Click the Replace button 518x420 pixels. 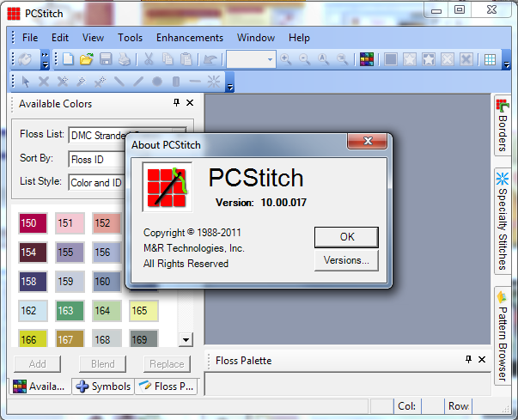pyautogui.click(x=167, y=364)
